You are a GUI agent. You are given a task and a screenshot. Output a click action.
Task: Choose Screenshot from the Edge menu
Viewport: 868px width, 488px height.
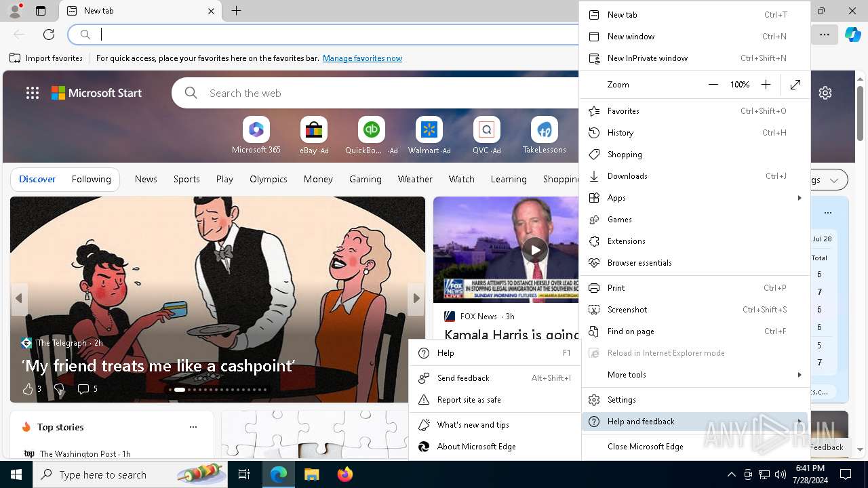click(x=695, y=310)
